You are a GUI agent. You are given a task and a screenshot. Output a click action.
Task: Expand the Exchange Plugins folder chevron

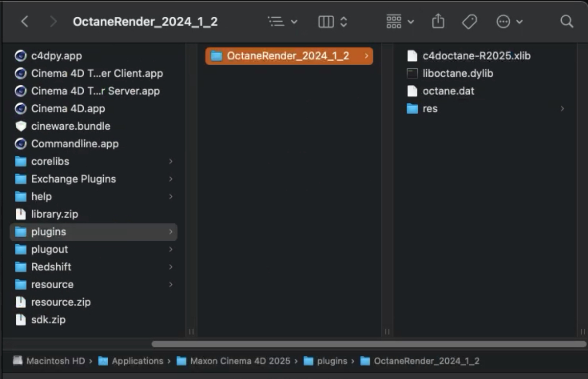pyautogui.click(x=171, y=179)
